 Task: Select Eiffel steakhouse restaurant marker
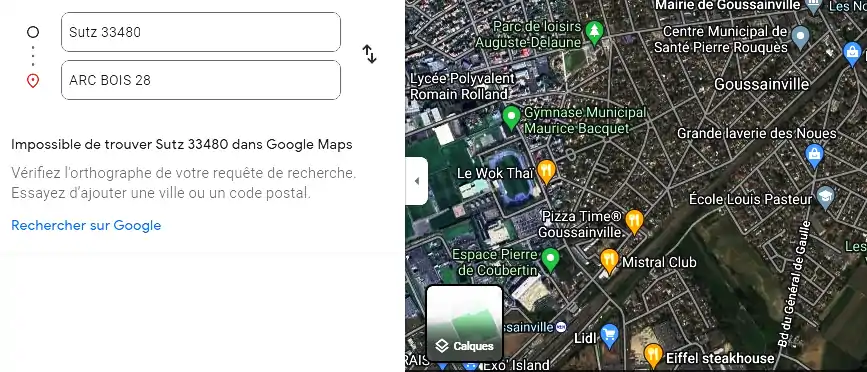pyautogui.click(x=654, y=355)
